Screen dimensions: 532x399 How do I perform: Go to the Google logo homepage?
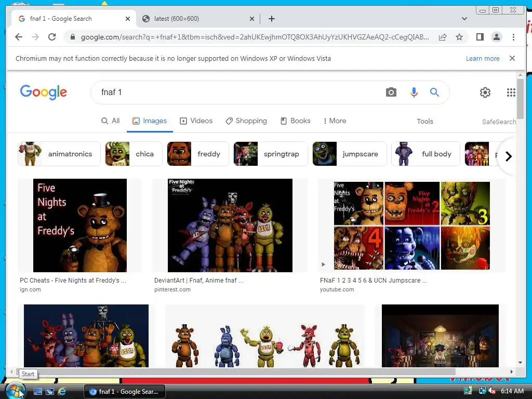pyautogui.click(x=44, y=92)
